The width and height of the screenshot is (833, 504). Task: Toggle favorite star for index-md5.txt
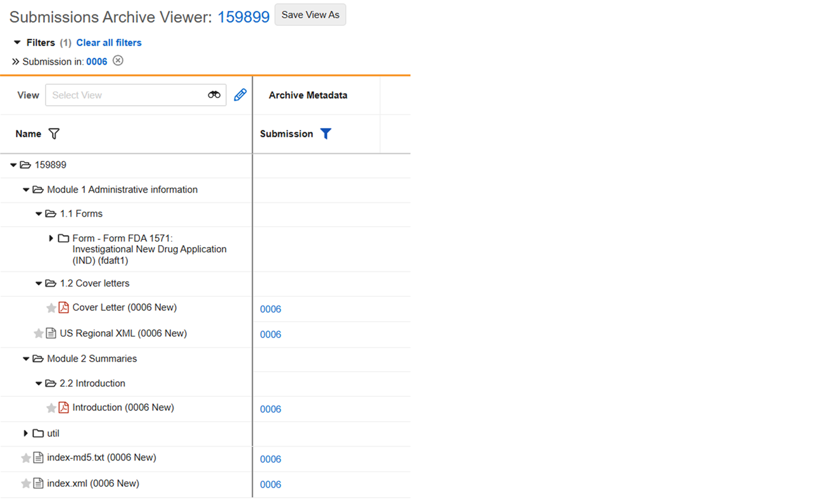(x=26, y=458)
